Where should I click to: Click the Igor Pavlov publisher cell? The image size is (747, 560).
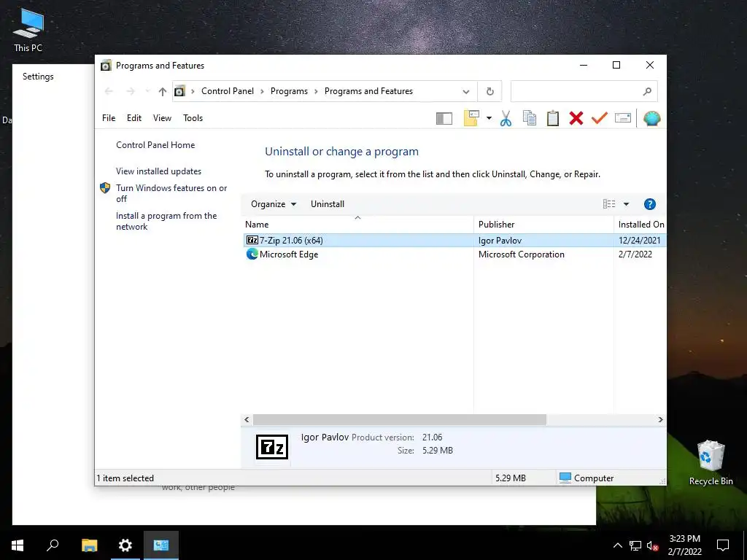(500, 241)
